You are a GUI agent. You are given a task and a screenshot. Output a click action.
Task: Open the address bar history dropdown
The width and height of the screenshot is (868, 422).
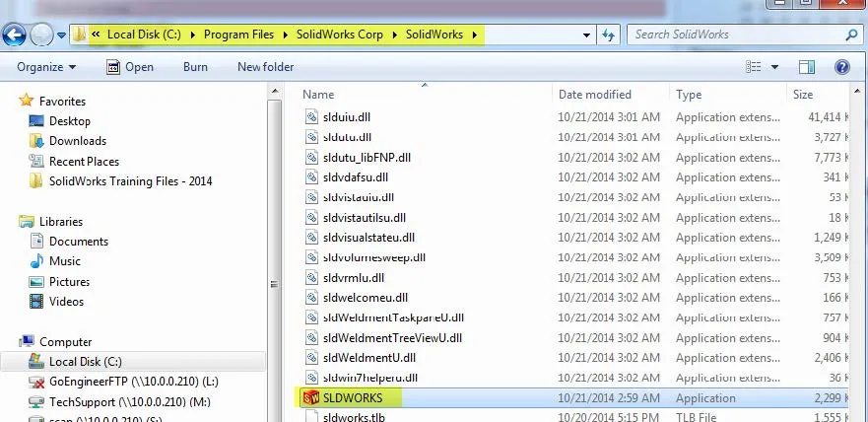pos(586,35)
